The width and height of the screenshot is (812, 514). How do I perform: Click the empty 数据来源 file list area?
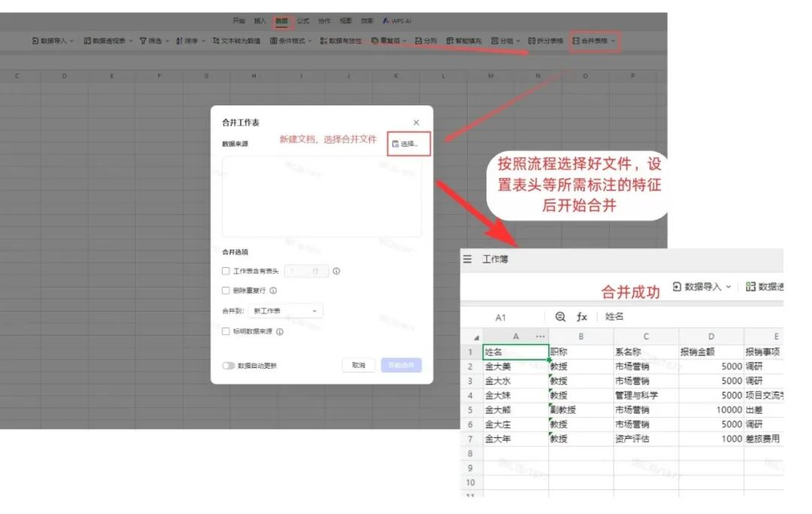click(x=322, y=197)
